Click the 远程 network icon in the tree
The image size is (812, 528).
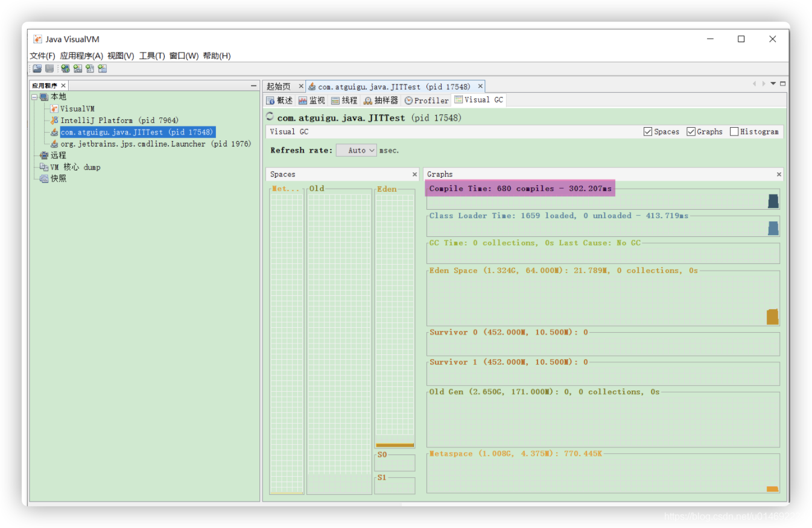pyautogui.click(x=44, y=156)
